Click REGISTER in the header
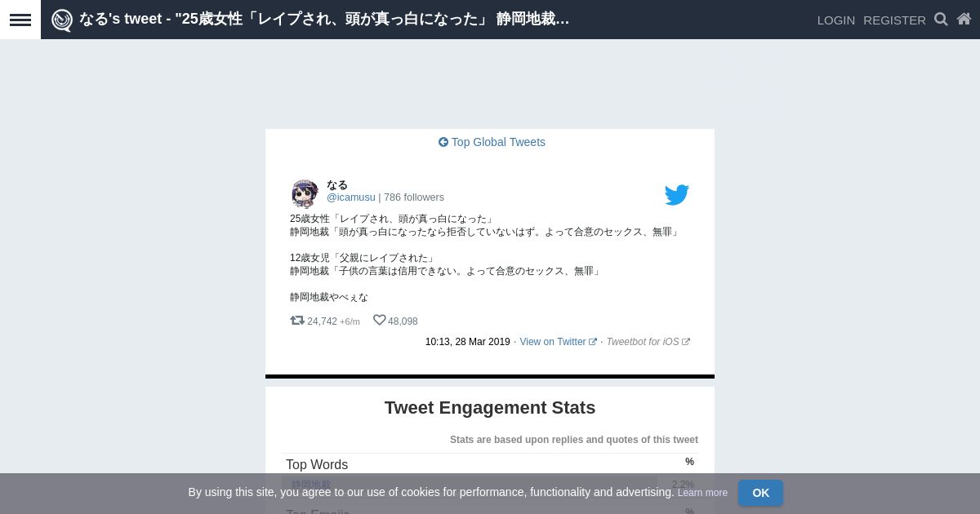This screenshot has height=514, width=980. [x=894, y=20]
